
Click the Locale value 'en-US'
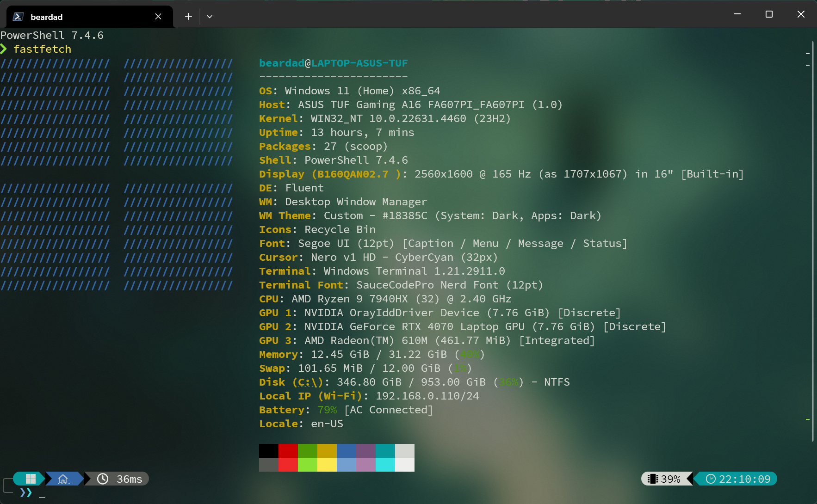327,424
